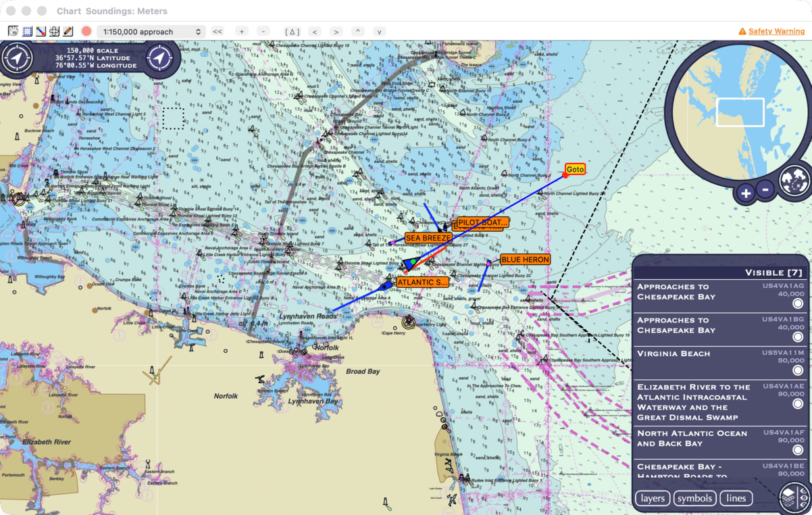Screen dimensions: 812x515
Task: Click the round '-' zoom button under overview globe
Action: (765, 190)
